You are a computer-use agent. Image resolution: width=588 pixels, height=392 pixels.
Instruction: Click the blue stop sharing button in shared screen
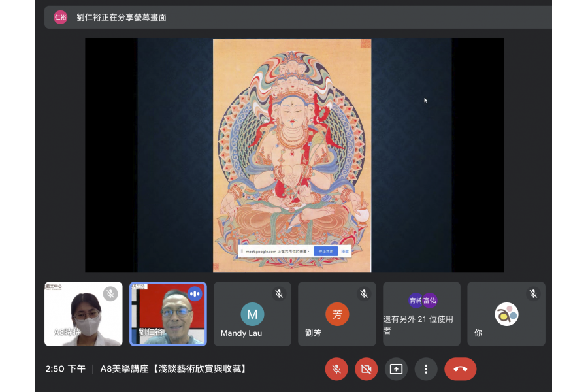[325, 252]
